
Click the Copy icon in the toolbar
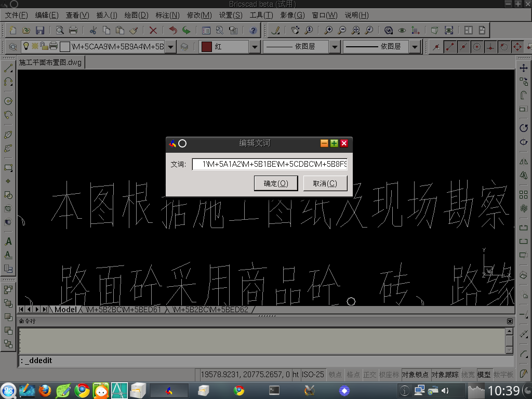pyautogui.click(x=106, y=30)
